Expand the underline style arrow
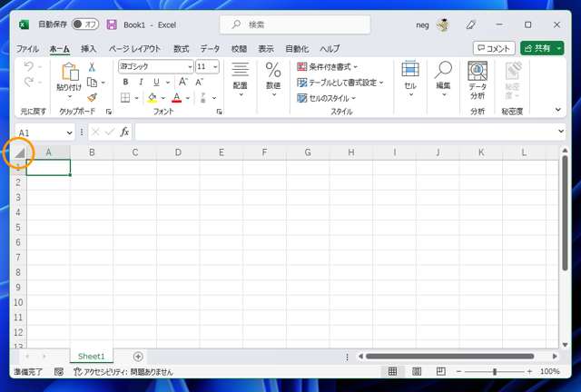Image resolution: width=581 pixels, height=392 pixels. click(x=168, y=83)
